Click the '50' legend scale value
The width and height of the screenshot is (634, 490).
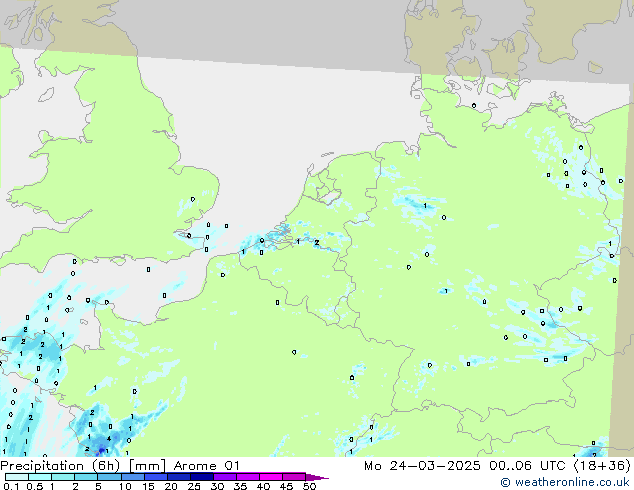309,486
